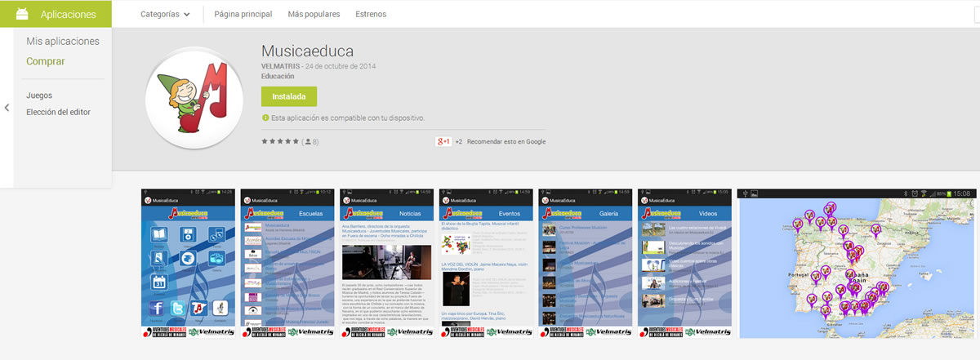Expand the Categorías dropdown
The image size is (980, 360).
click(166, 15)
